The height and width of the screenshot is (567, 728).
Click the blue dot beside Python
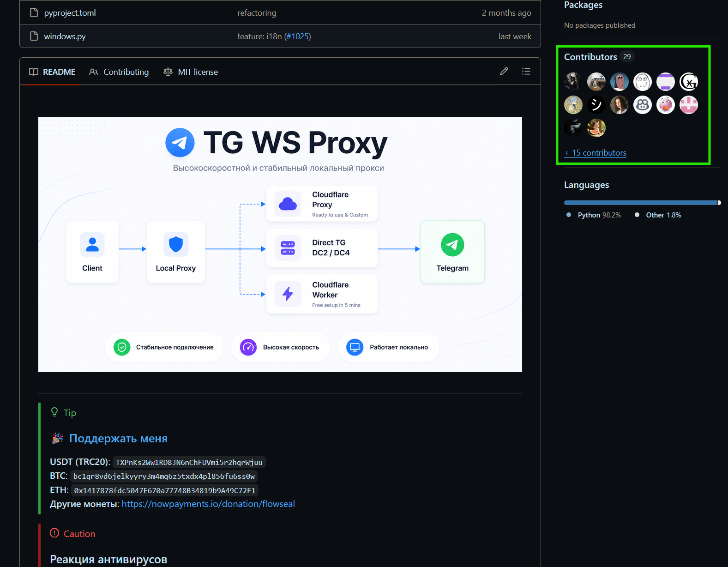pos(569,215)
